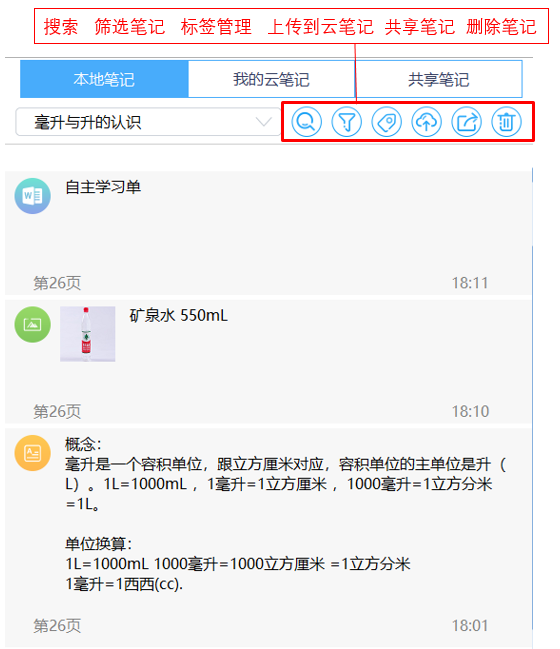Click the delete notes trash icon
Image resolution: width=560 pixels, height=649 pixels.
[x=506, y=122]
